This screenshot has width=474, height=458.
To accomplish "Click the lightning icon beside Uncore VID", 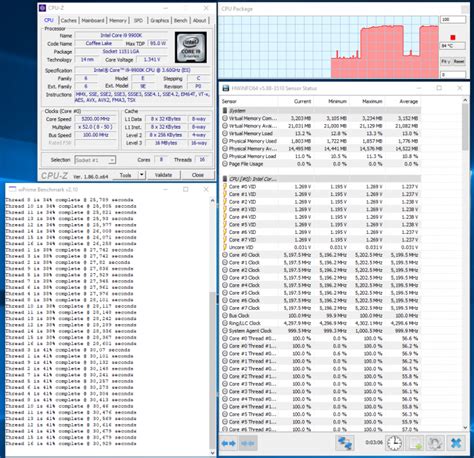I will pos(225,247).
